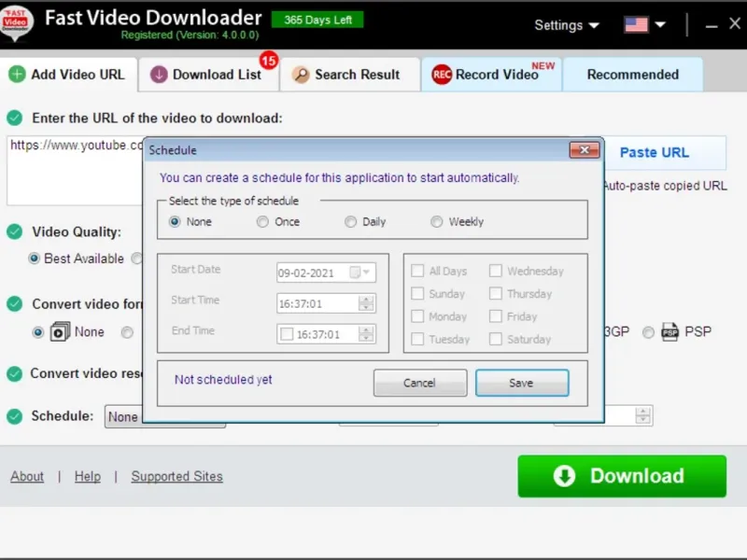The height and width of the screenshot is (560, 747).
Task: Click the green check beside Schedule label
Action: coord(15,415)
